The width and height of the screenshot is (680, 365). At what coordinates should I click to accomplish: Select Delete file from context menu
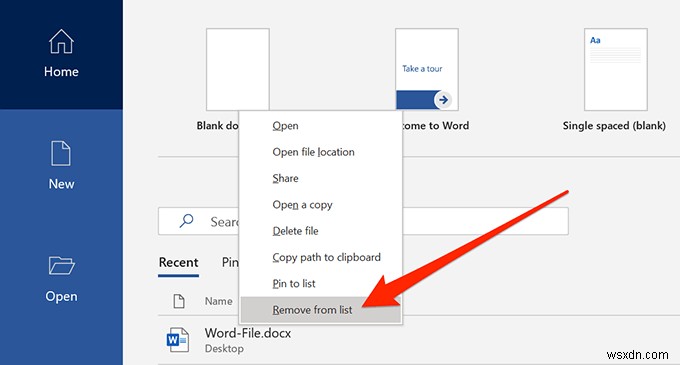[x=320, y=231]
